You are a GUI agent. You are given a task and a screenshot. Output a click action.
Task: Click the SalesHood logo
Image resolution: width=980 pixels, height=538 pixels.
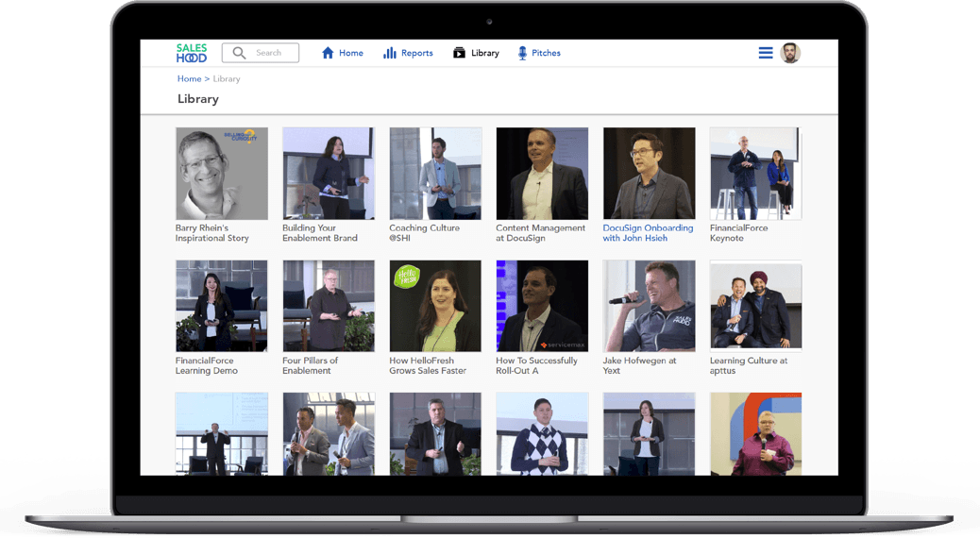[192, 53]
